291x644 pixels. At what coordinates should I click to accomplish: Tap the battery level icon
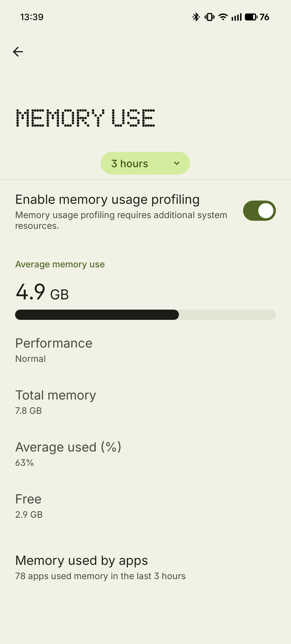pos(251,17)
